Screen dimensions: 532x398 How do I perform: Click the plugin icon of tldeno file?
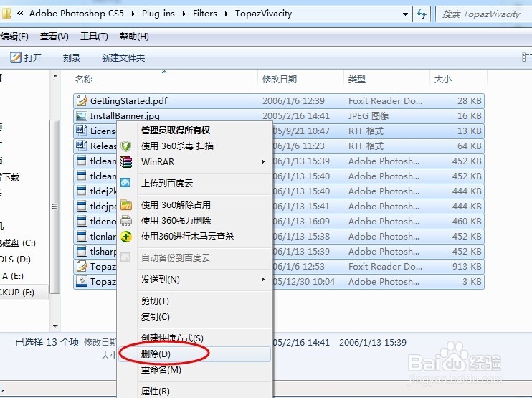(x=82, y=221)
